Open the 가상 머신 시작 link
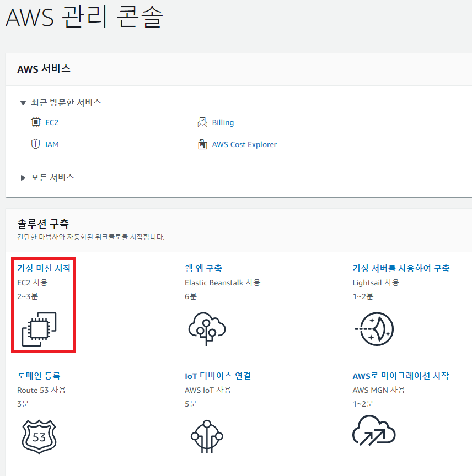 tap(44, 268)
